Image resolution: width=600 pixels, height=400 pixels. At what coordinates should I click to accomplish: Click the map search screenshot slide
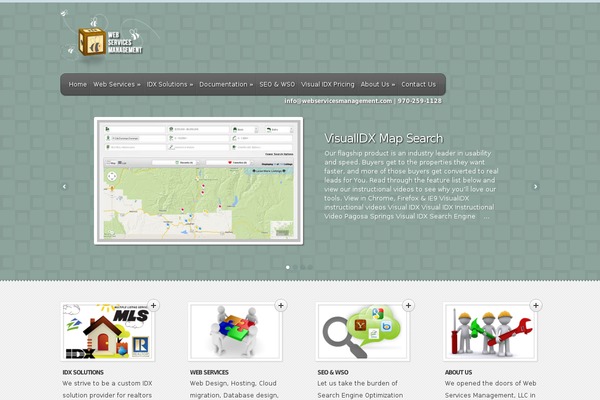(x=199, y=181)
